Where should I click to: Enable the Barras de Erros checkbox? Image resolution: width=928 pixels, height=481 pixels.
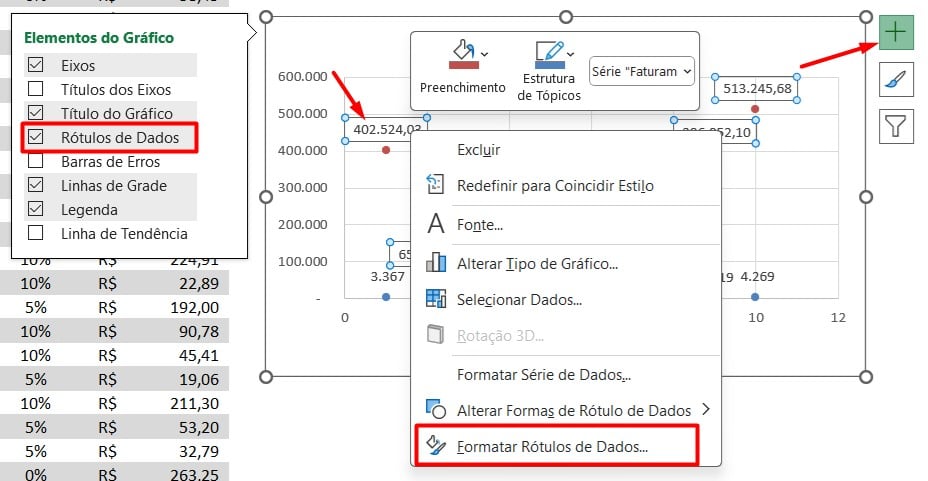click(x=36, y=161)
